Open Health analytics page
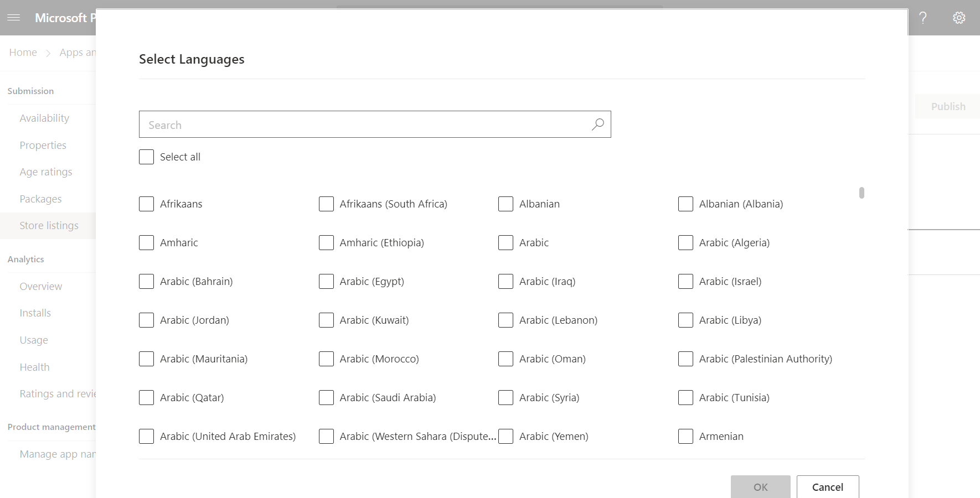This screenshot has height=498, width=980. pos(34,367)
